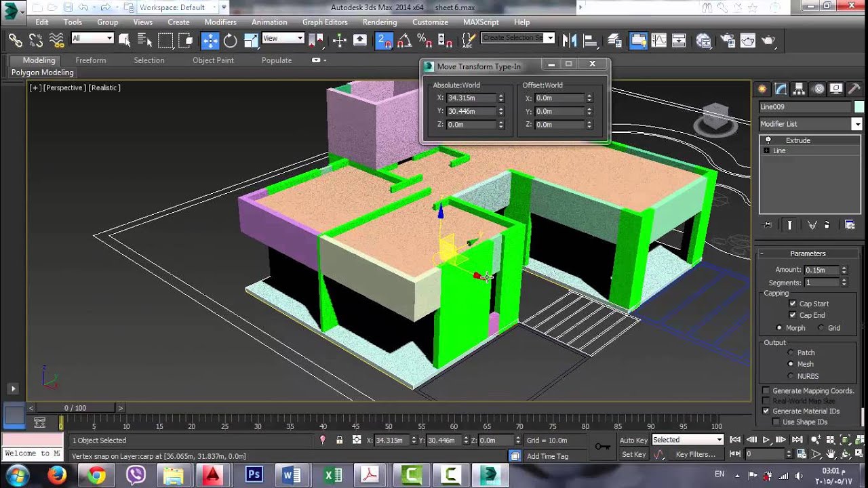Select the Select and Move tool
Viewport: 868px width, 488px height.
(210, 40)
